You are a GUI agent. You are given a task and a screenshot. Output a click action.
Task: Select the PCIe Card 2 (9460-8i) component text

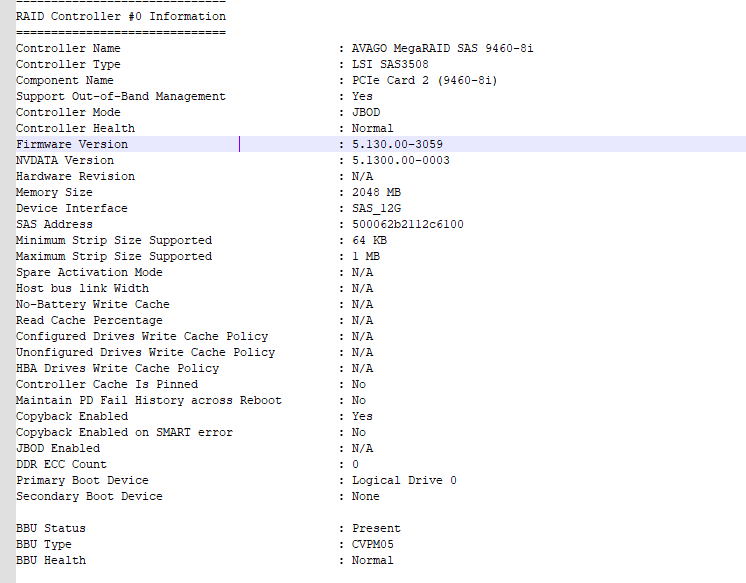(424, 80)
